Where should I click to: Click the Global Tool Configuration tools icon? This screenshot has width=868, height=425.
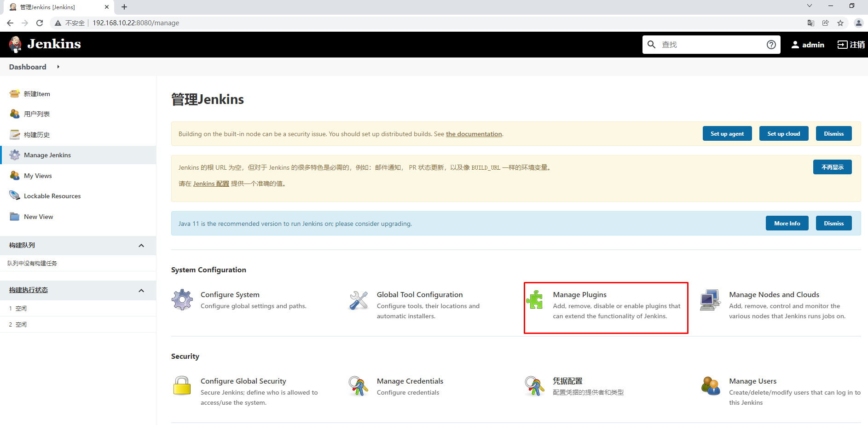[x=359, y=300]
